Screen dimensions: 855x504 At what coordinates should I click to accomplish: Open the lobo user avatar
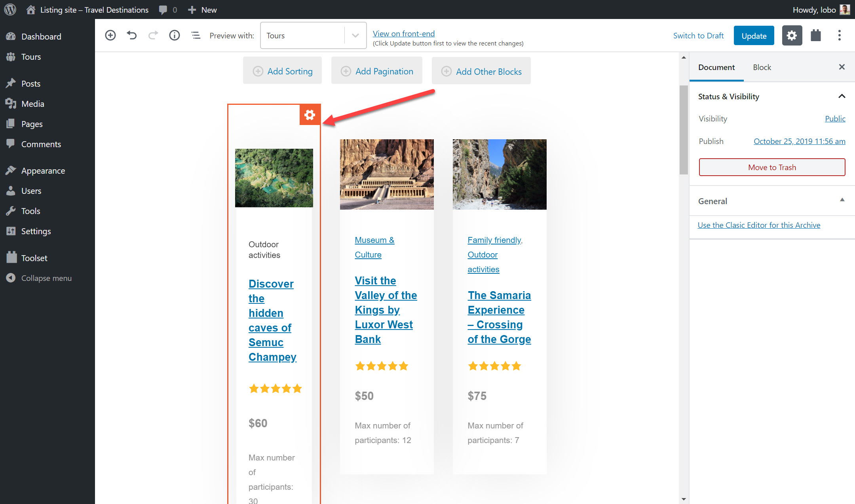pos(845,9)
